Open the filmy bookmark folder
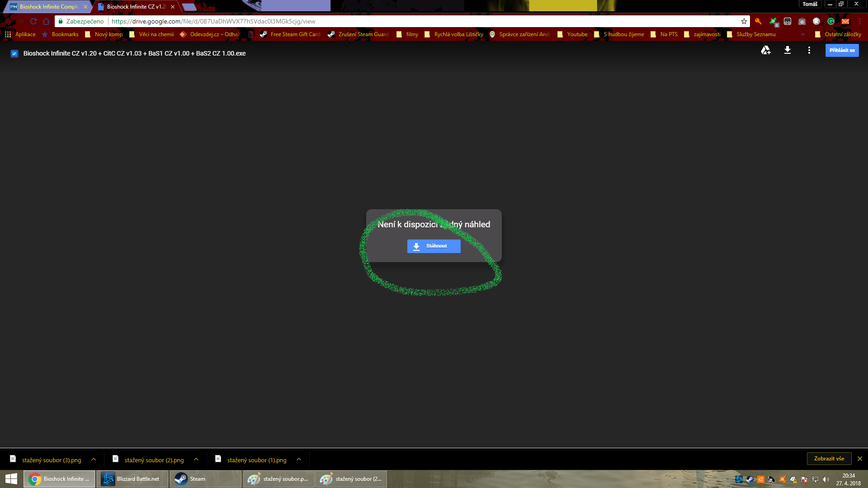 click(x=407, y=34)
